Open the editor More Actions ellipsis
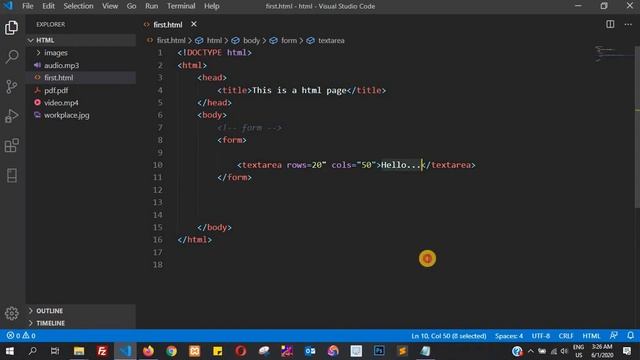 628,24
